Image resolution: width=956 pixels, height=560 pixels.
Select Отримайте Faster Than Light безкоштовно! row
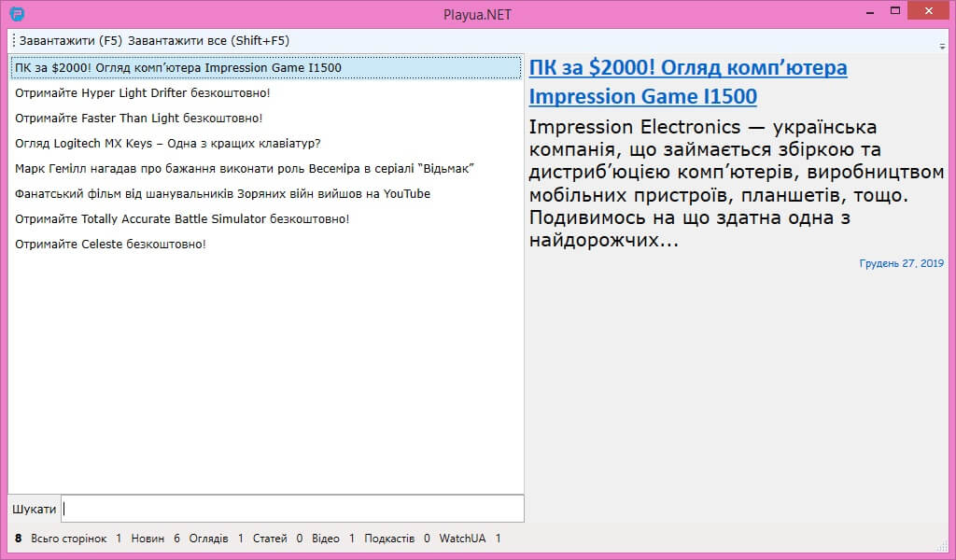pos(266,119)
